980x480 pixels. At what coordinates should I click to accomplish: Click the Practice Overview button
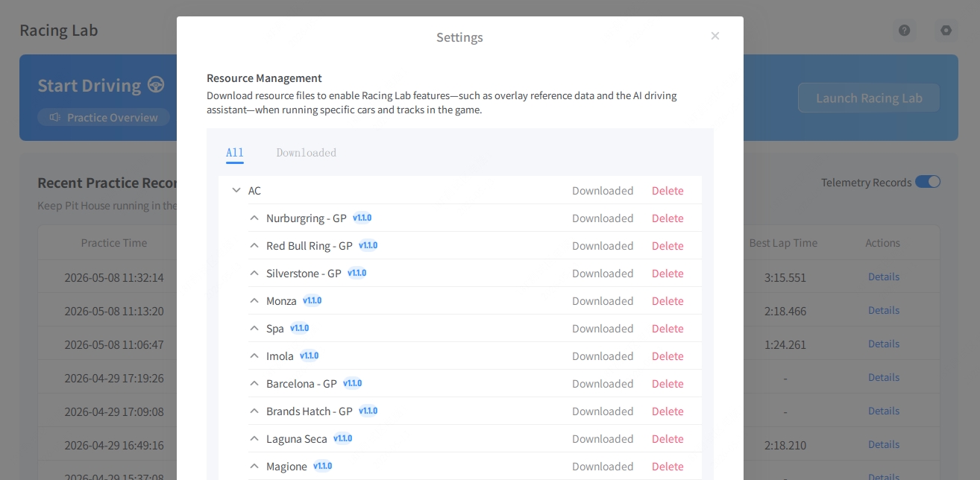104,117
